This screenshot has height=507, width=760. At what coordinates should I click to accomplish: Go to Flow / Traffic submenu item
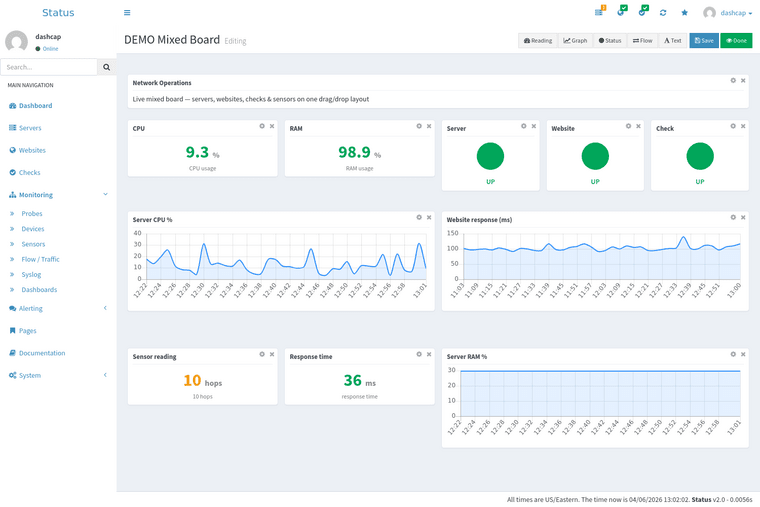point(40,259)
